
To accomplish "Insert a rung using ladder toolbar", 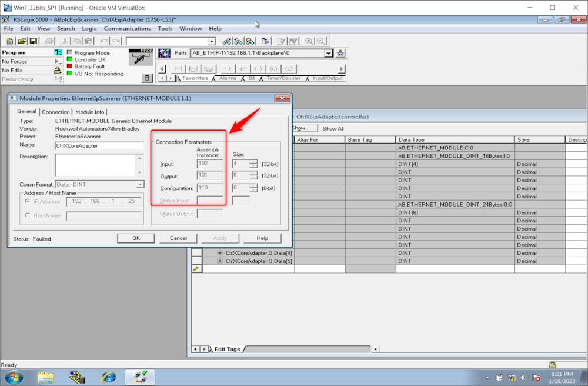I will click(179, 69).
